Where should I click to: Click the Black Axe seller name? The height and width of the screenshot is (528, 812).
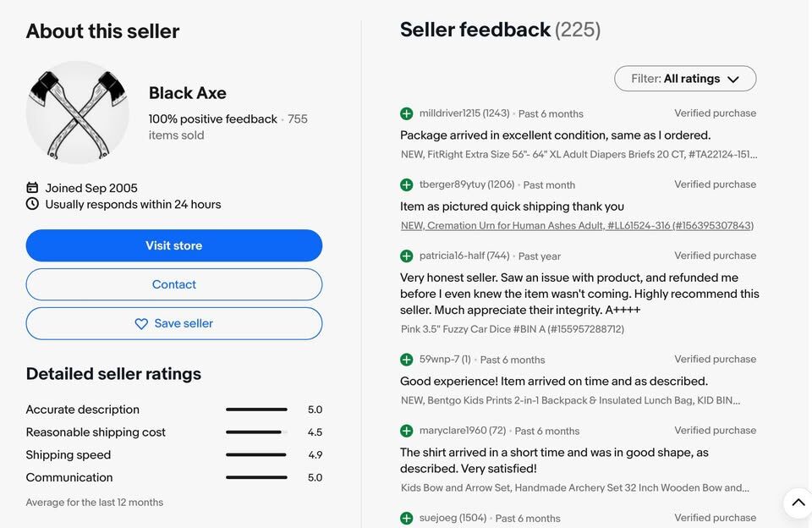[188, 93]
